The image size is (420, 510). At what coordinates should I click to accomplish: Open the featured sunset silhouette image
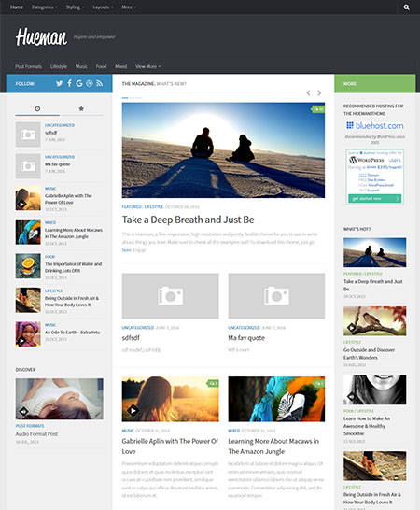(223, 150)
